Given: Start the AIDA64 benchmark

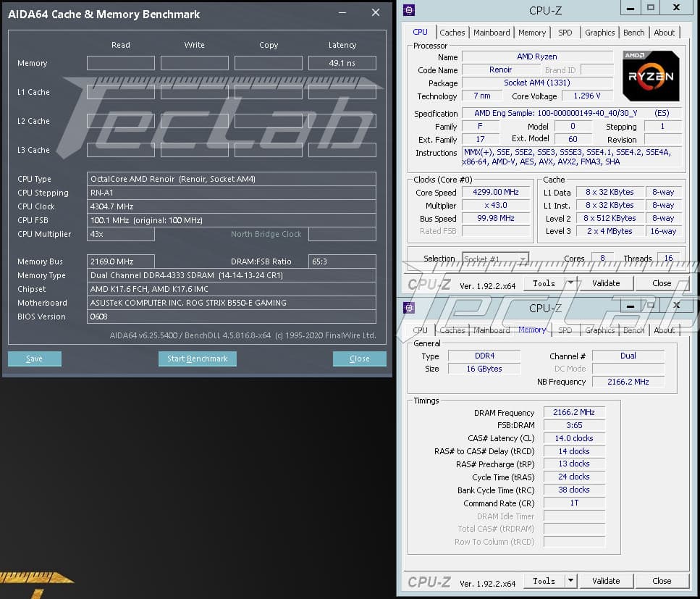Looking at the screenshot, I should point(198,359).
